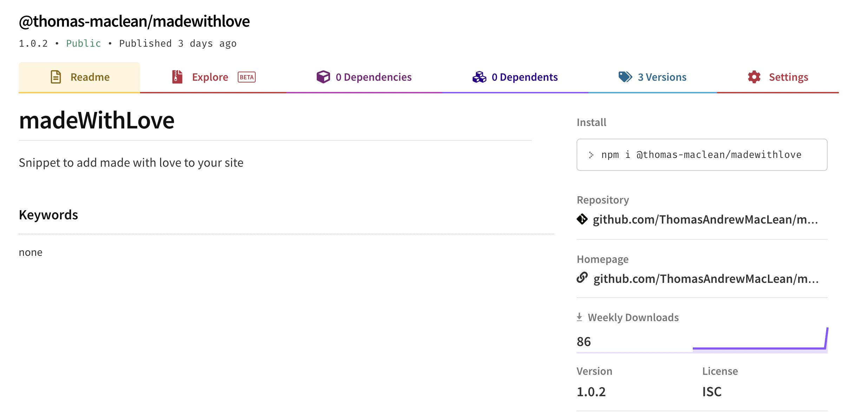Switch to the Explore tab
Viewport: 868px width, 412px height.
213,77
